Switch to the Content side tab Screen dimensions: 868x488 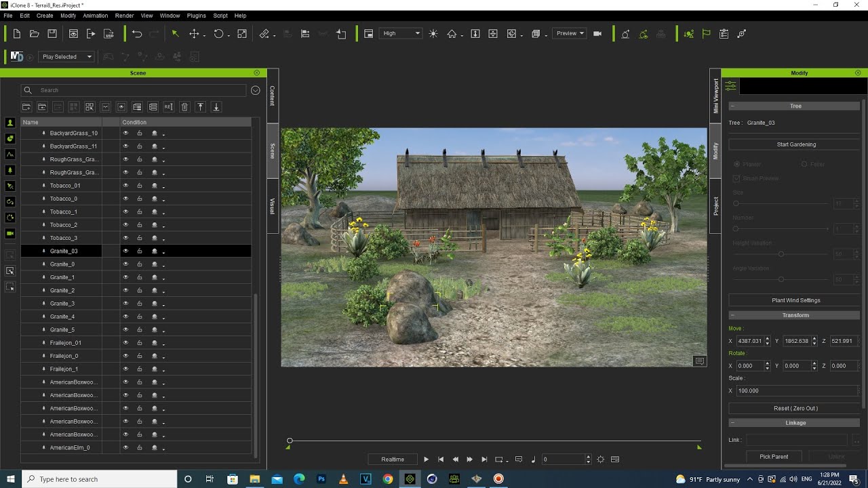pyautogui.click(x=273, y=96)
